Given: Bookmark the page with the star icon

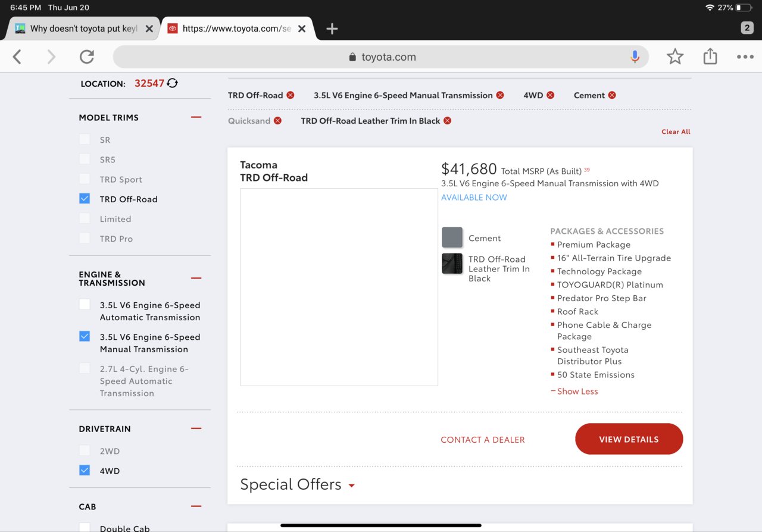Looking at the screenshot, I should 675,57.
